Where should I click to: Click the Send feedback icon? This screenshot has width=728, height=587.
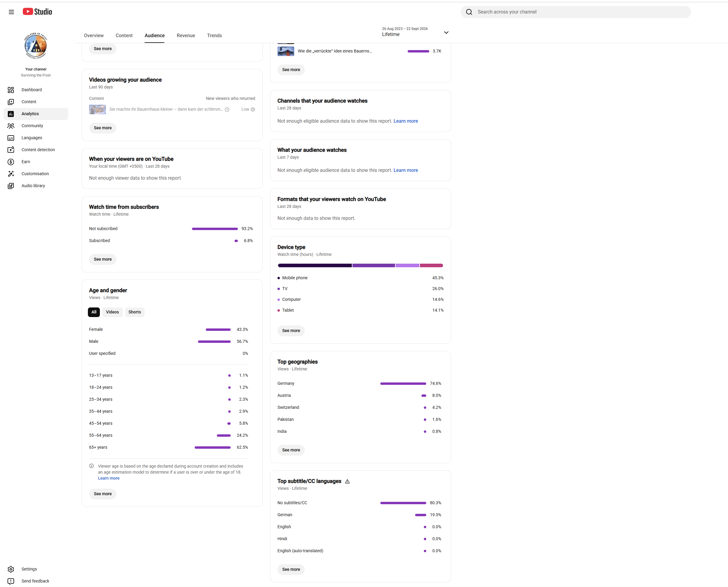(11, 581)
